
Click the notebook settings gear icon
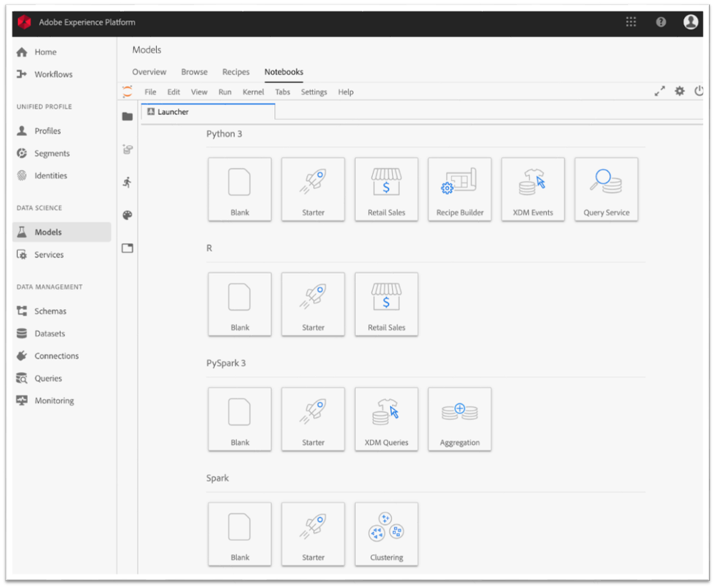pyautogui.click(x=679, y=91)
